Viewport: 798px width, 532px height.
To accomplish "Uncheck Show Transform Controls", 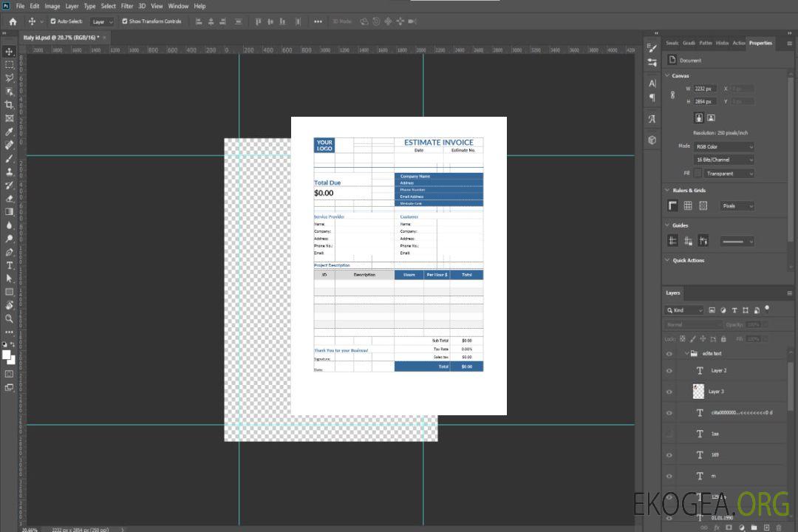I will click(125, 21).
